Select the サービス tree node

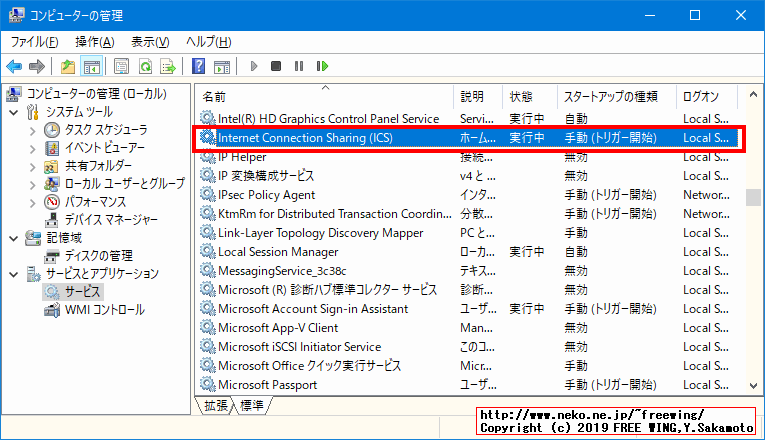pyautogui.click(x=82, y=292)
